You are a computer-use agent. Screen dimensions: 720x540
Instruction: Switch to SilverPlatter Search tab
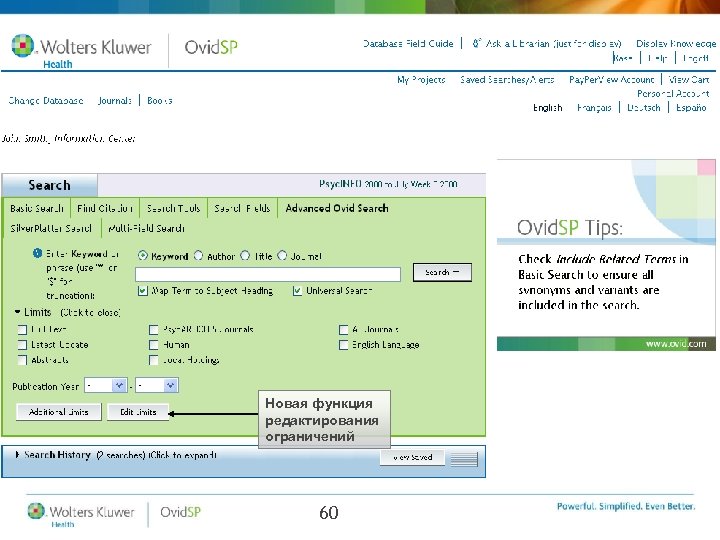pyautogui.click(x=51, y=228)
